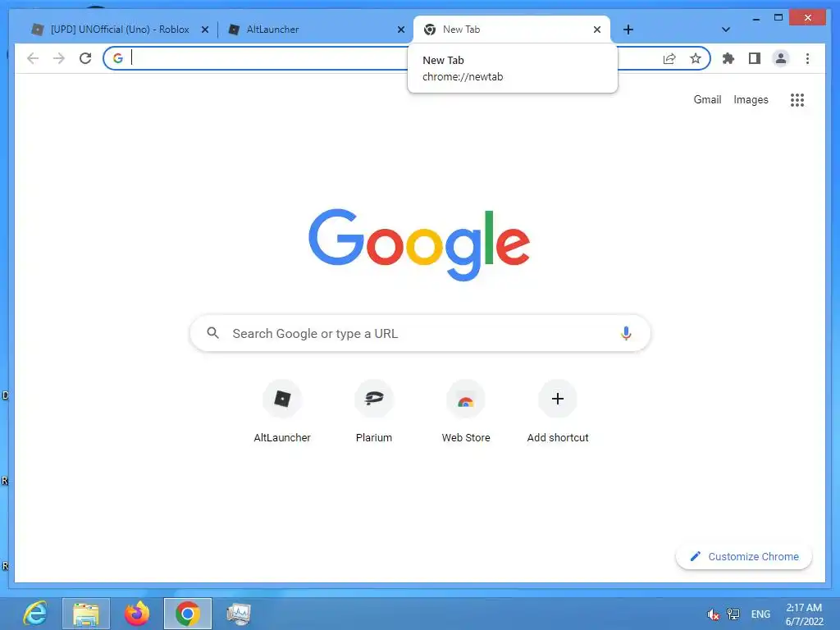Launch Internet Explorer from taskbar

coord(35,614)
